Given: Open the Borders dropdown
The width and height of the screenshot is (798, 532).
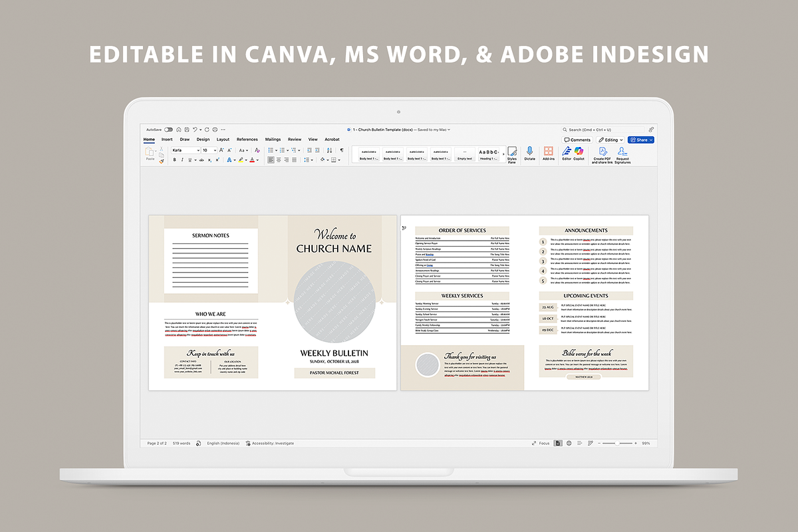Looking at the screenshot, I should coord(340,160).
